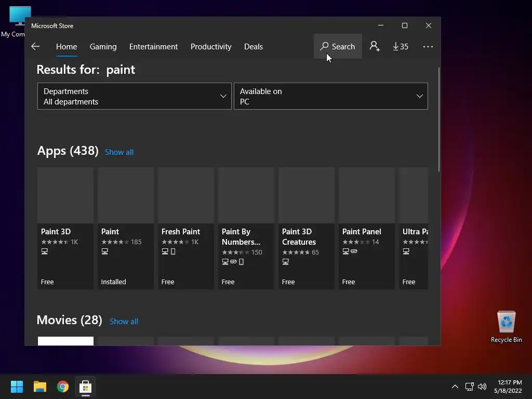
Task: Open File Explorer from the taskbar
Action: click(x=39, y=387)
